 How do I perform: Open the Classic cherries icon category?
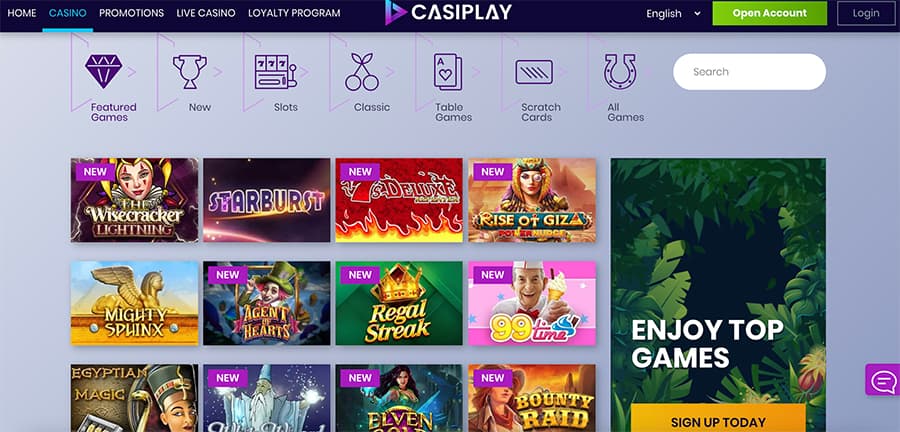(362, 72)
